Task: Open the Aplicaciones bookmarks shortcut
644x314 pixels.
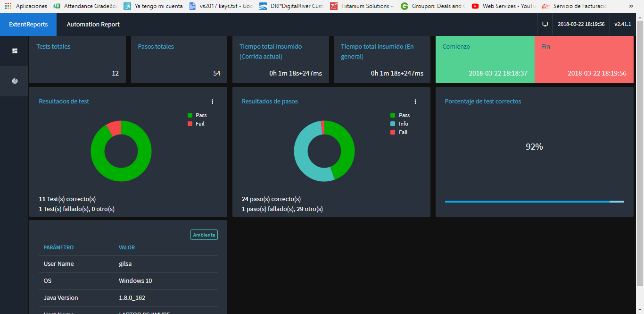Action: pyautogui.click(x=26, y=6)
